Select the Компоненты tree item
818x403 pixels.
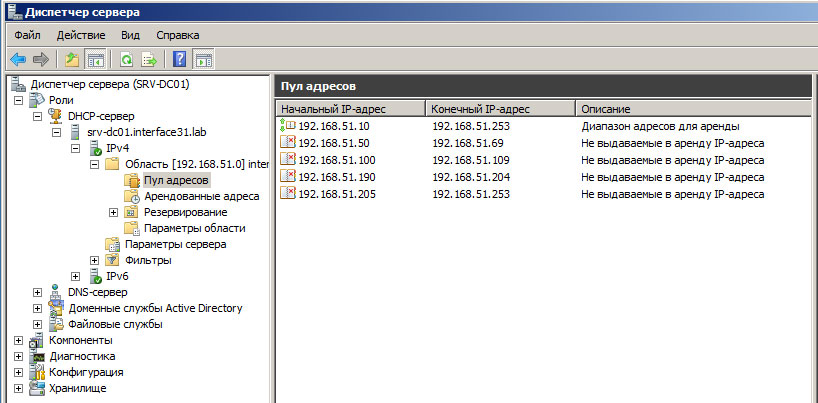pos(81,340)
